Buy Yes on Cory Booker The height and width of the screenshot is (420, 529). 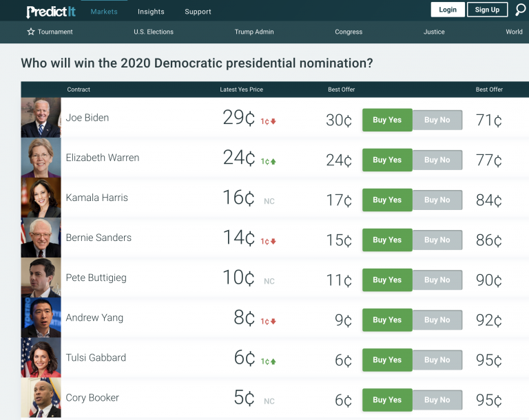[x=387, y=400]
